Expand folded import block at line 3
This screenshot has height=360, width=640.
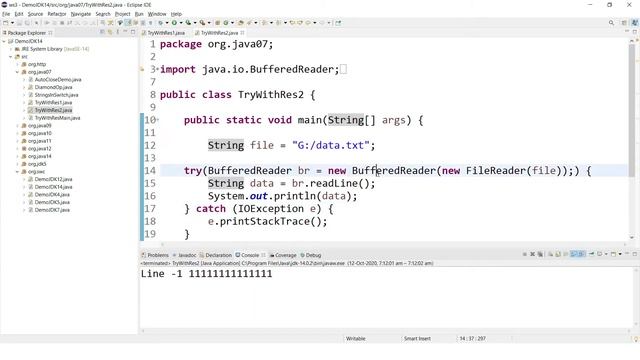(158, 69)
